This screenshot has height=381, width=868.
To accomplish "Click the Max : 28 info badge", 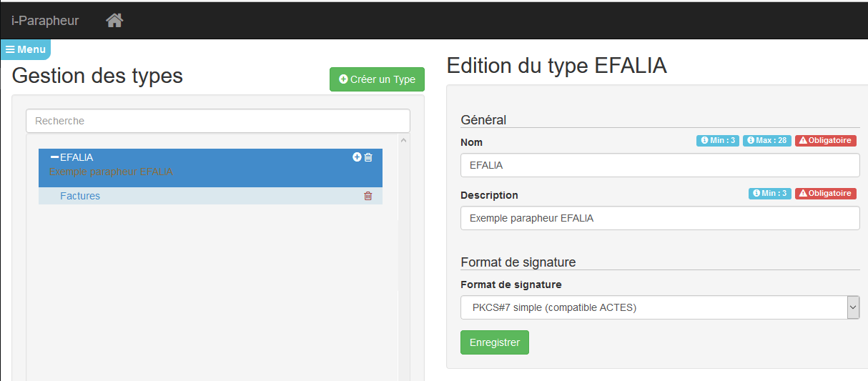I will 767,141.
